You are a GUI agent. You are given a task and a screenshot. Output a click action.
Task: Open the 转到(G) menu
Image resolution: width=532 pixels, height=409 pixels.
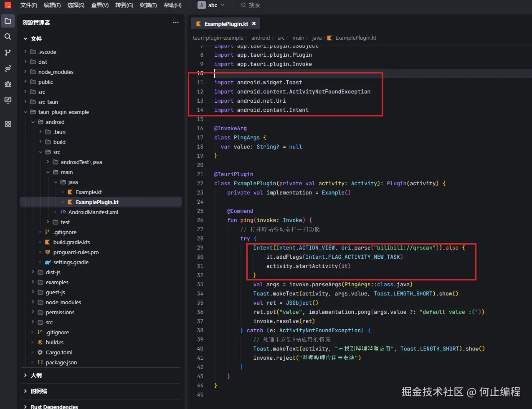coord(124,5)
